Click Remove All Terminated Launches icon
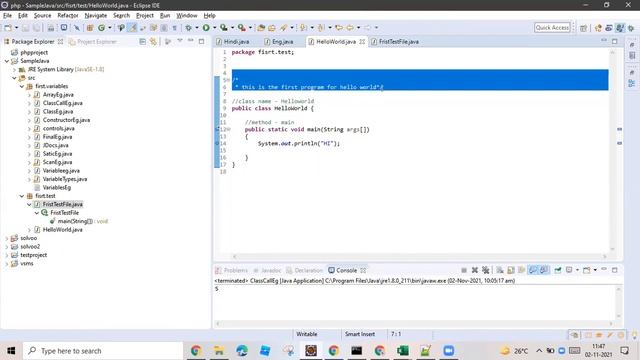 485,270
